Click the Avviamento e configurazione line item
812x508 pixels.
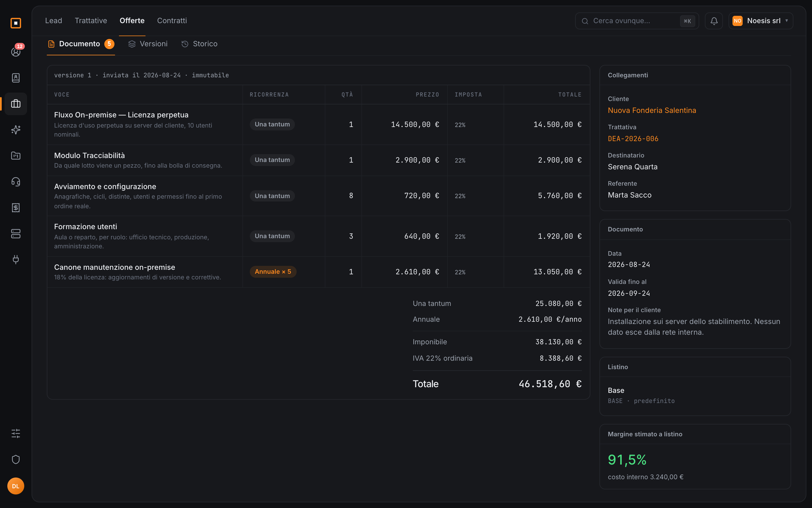pos(105,187)
